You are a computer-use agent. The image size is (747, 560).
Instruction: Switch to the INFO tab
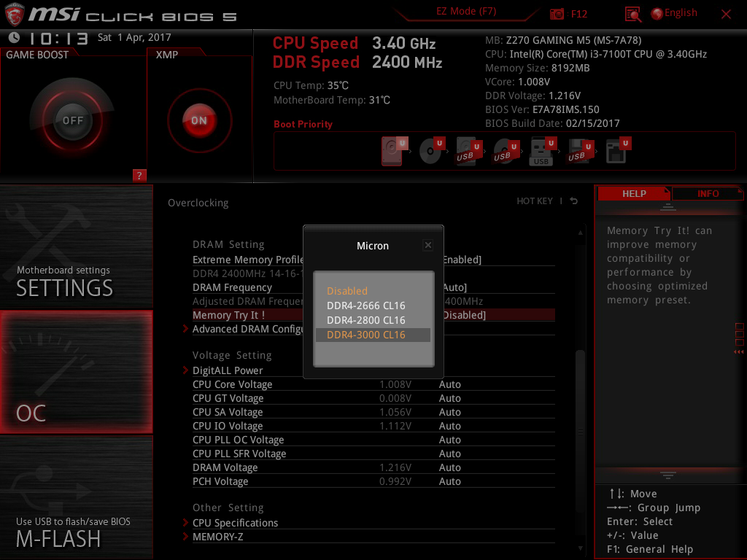point(708,193)
